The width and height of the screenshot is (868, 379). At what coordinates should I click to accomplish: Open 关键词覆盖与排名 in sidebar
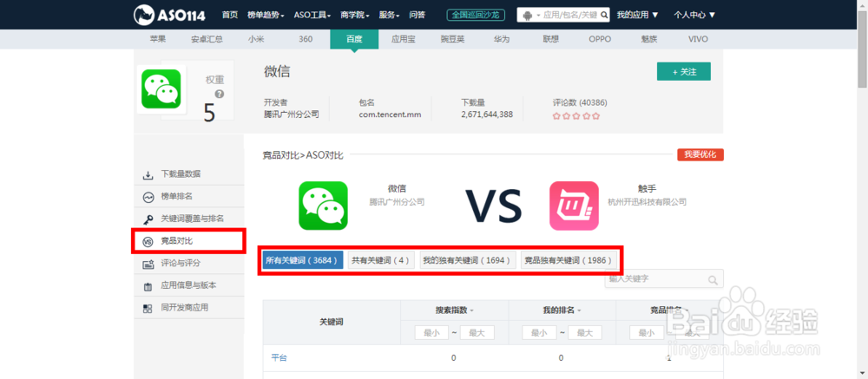[x=192, y=219]
